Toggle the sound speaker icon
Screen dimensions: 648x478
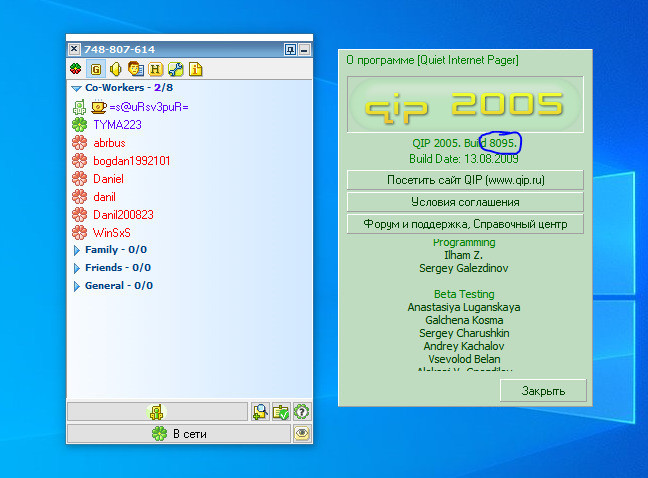click(116, 69)
